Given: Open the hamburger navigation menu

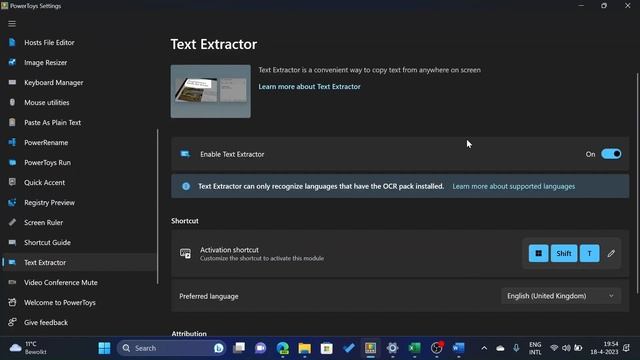Looking at the screenshot, I should tap(12, 24).
